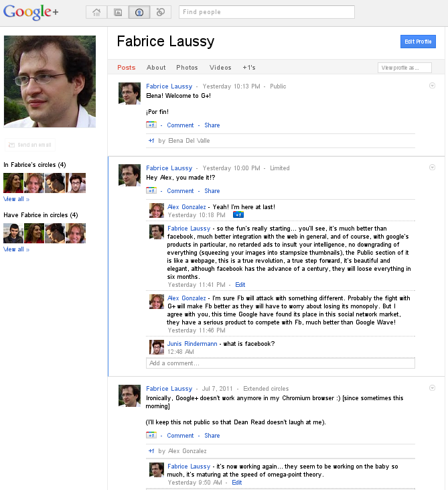Viewport: 448px width, 490px height.
Task: Open the Photos icon in top bar
Action: [117, 12]
